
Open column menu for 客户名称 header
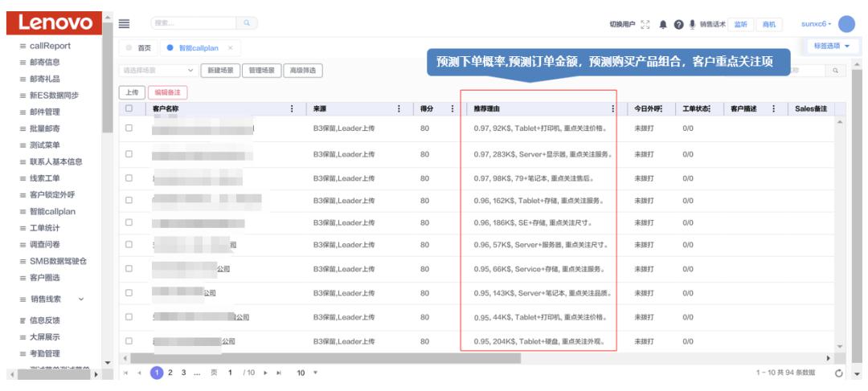292,109
